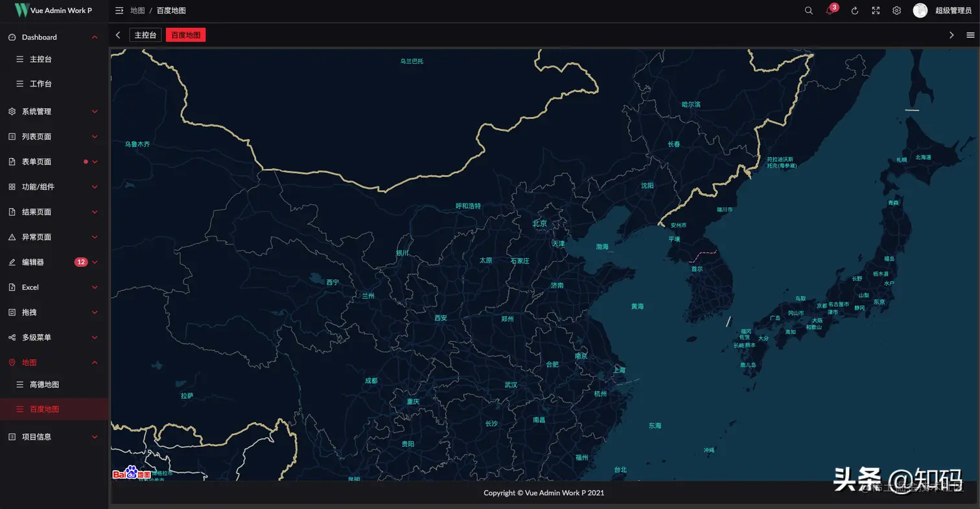Open the 主控台 sidebar menu item
This screenshot has height=509, width=980.
pyautogui.click(x=54, y=60)
